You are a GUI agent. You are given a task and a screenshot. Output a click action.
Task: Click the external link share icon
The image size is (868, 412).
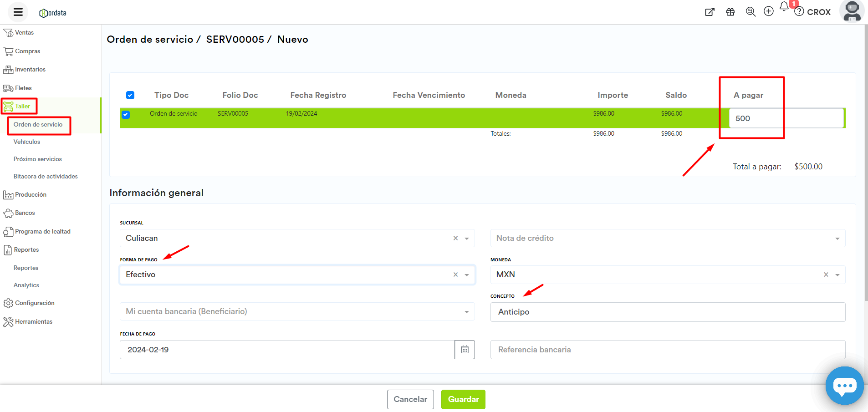[710, 12]
